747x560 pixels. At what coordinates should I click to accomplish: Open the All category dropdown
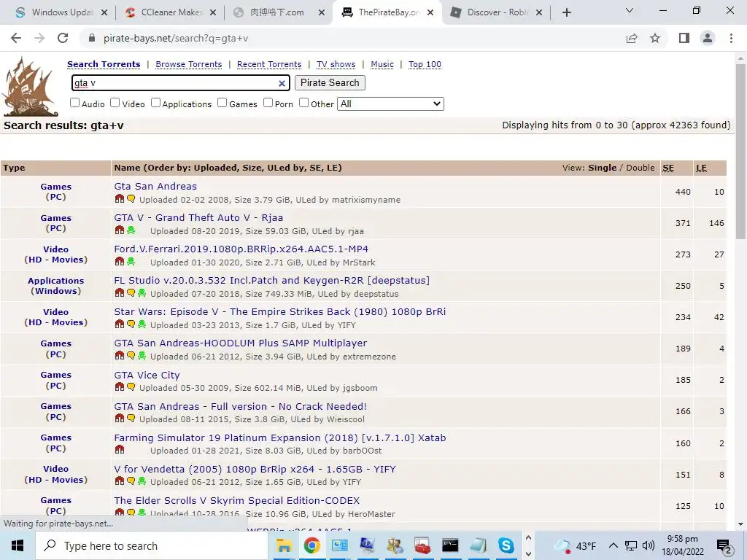point(391,104)
